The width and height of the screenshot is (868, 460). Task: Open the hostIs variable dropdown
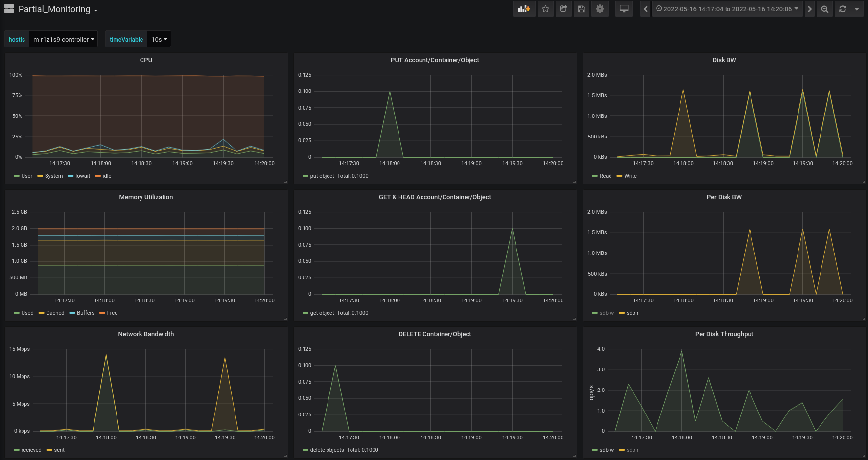(x=63, y=39)
